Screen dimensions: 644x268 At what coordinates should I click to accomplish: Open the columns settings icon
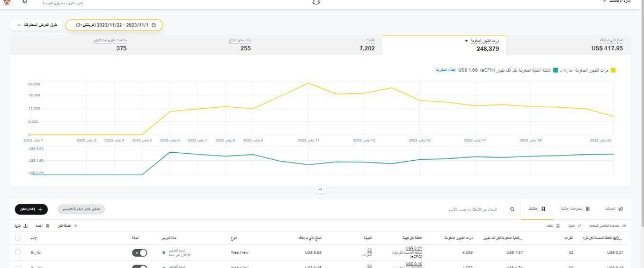(48, 226)
